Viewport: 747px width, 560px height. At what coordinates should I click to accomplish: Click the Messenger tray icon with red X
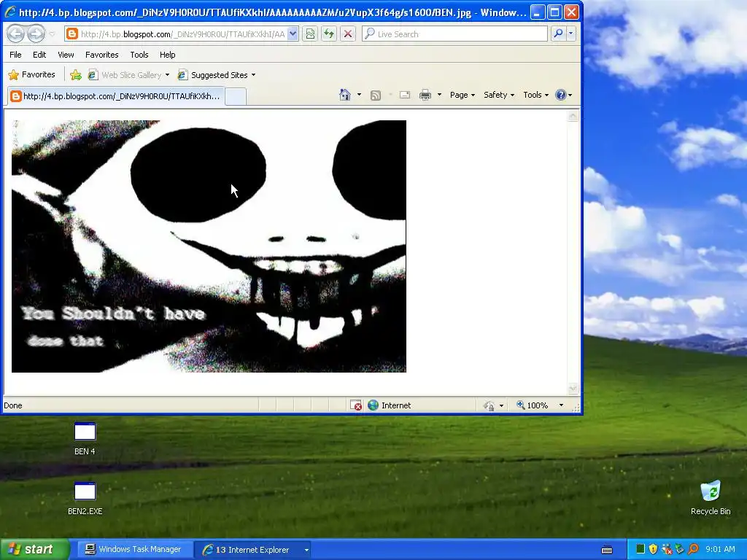667,549
